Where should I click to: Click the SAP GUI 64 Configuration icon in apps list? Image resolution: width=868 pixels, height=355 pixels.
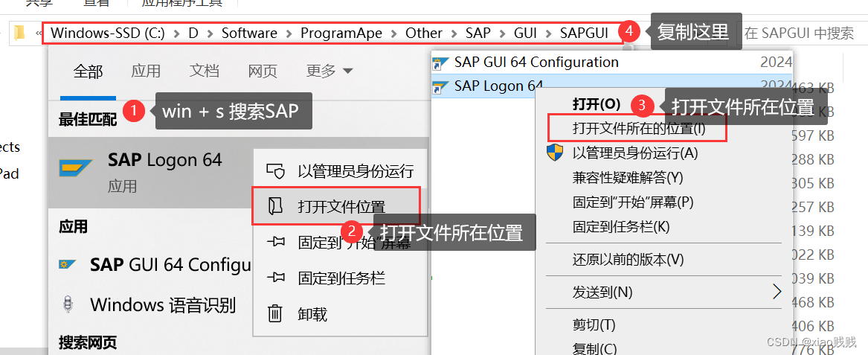point(68,265)
